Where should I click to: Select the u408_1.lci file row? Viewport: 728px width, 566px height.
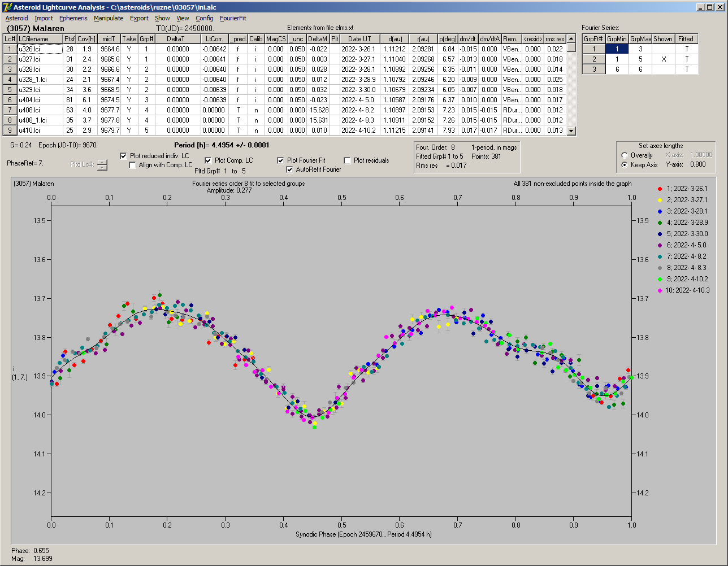point(40,120)
